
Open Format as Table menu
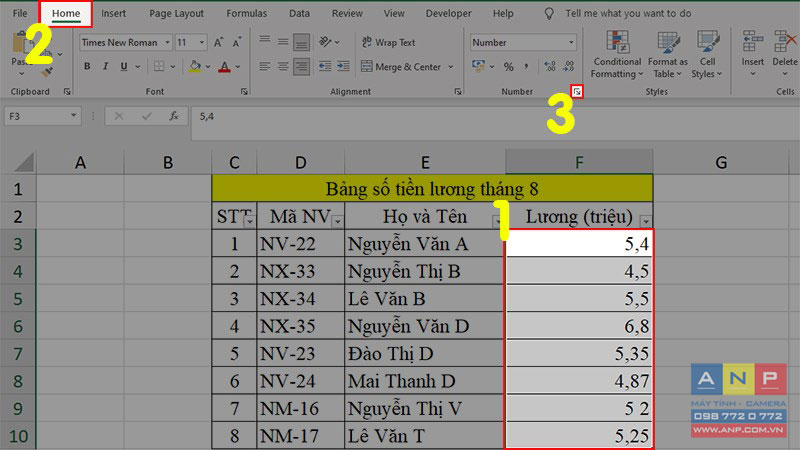pos(668,55)
